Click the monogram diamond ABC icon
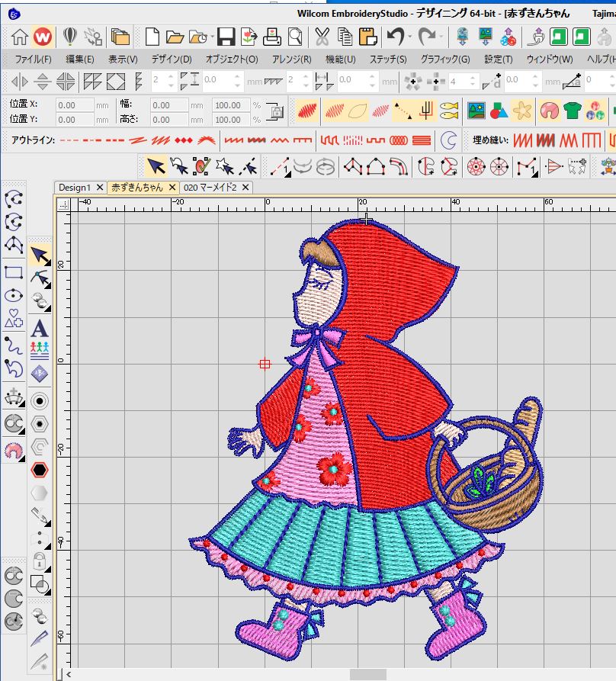 pyautogui.click(x=40, y=374)
